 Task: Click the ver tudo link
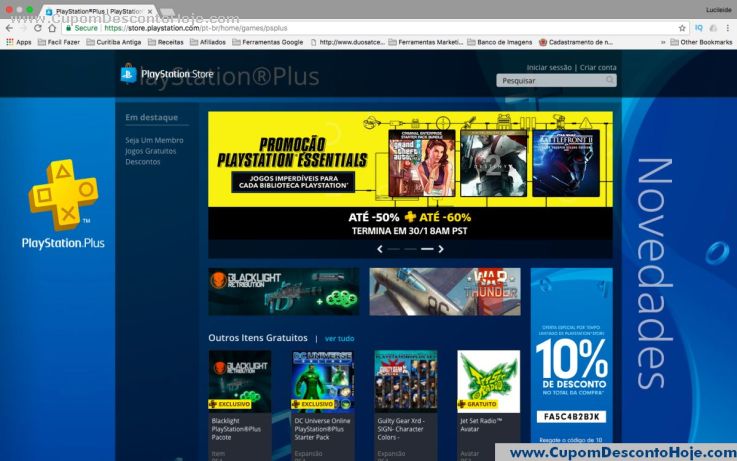pos(339,338)
